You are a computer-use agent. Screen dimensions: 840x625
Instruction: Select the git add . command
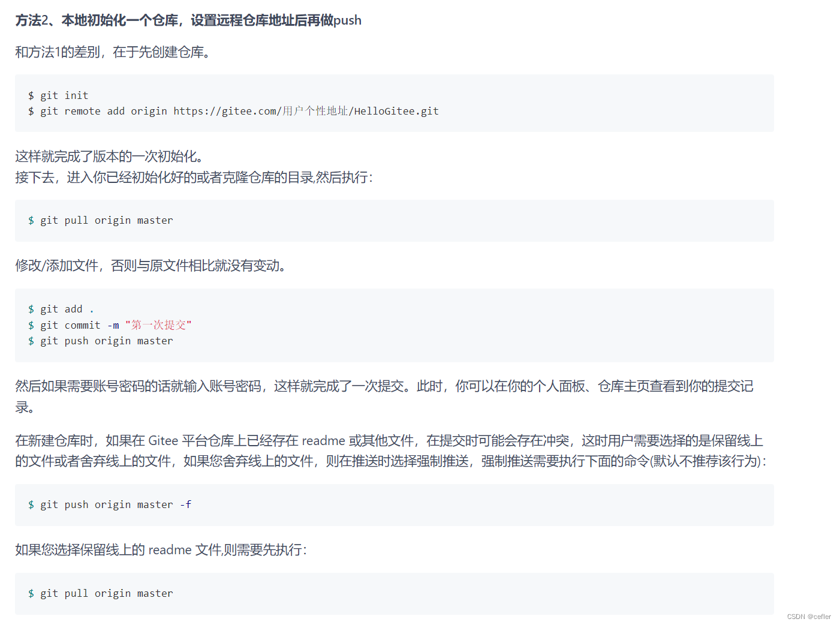click(59, 308)
